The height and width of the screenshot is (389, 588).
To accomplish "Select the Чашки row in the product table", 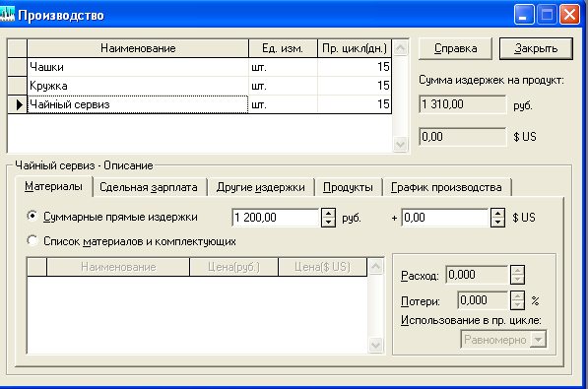I will point(209,67).
